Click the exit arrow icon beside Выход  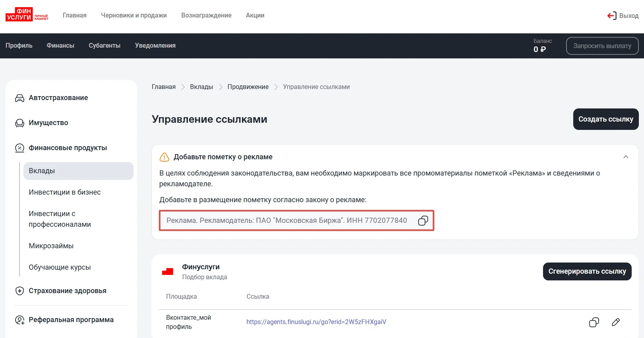(x=612, y=15)
